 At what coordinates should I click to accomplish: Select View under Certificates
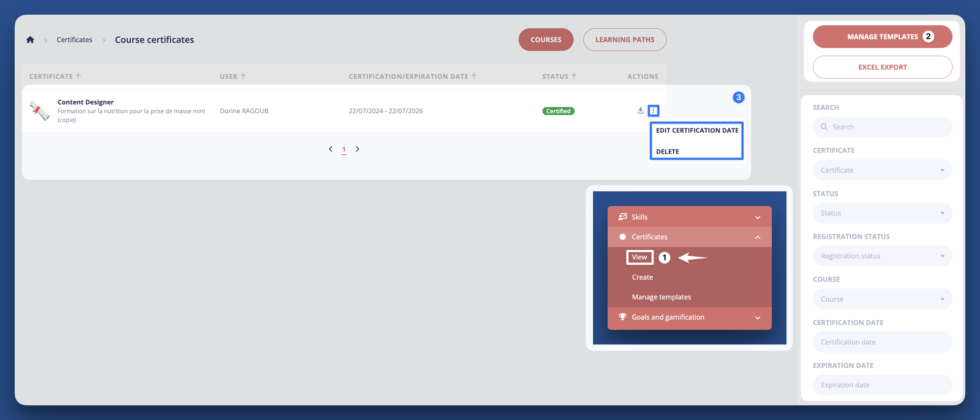point(639,257)
